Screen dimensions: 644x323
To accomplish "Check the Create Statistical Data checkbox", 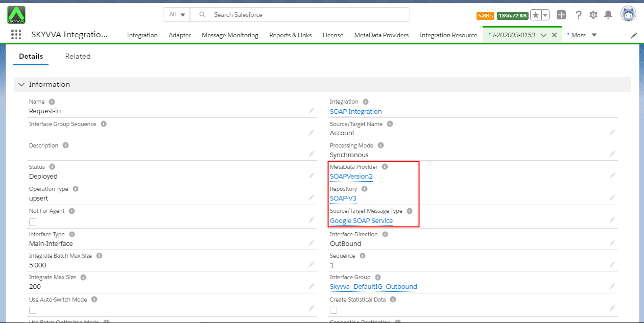I will coord(333,310).
